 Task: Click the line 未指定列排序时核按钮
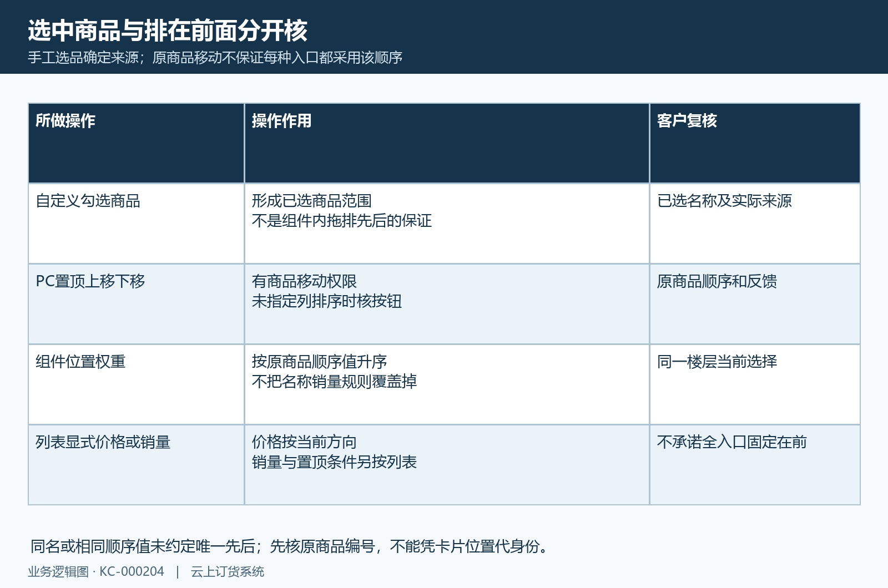[x=326, y=301]
